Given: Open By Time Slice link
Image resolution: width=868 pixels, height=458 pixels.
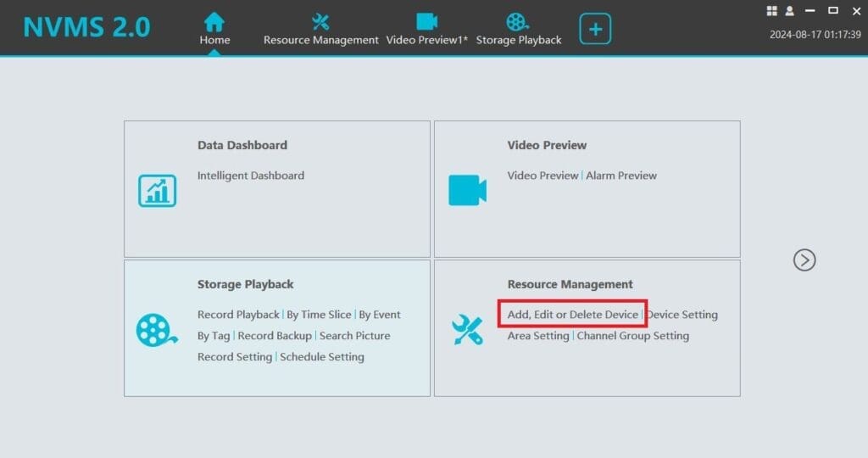Looking at the screenshot, I should 319,315.
